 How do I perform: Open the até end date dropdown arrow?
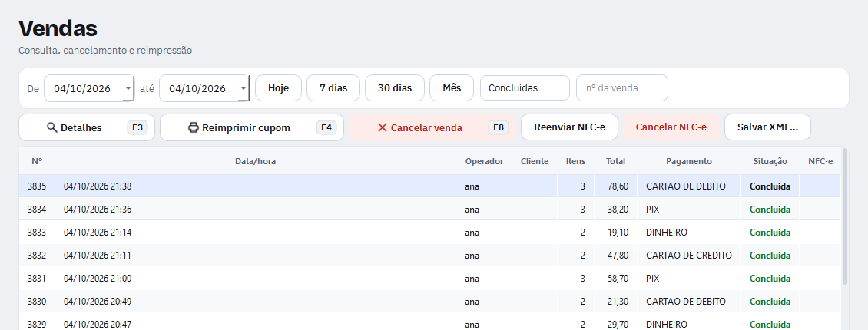243,88
